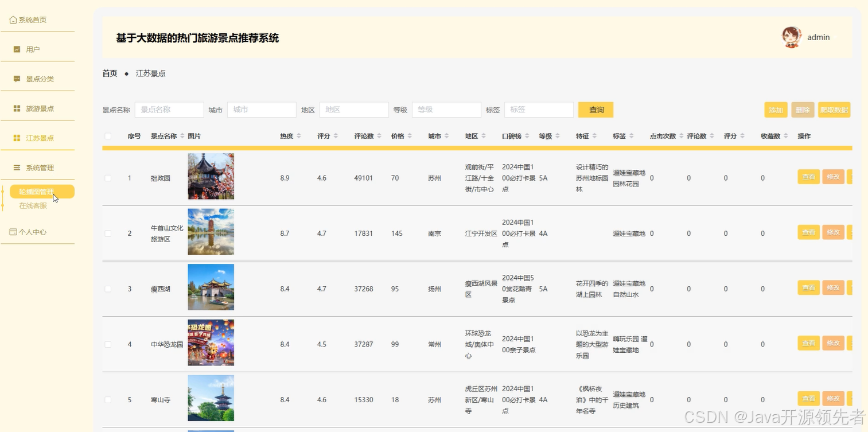868x432 pixels.
Task: Check the row checkbox for 牛首山文化旅游区
Action: tap(108, 233)
